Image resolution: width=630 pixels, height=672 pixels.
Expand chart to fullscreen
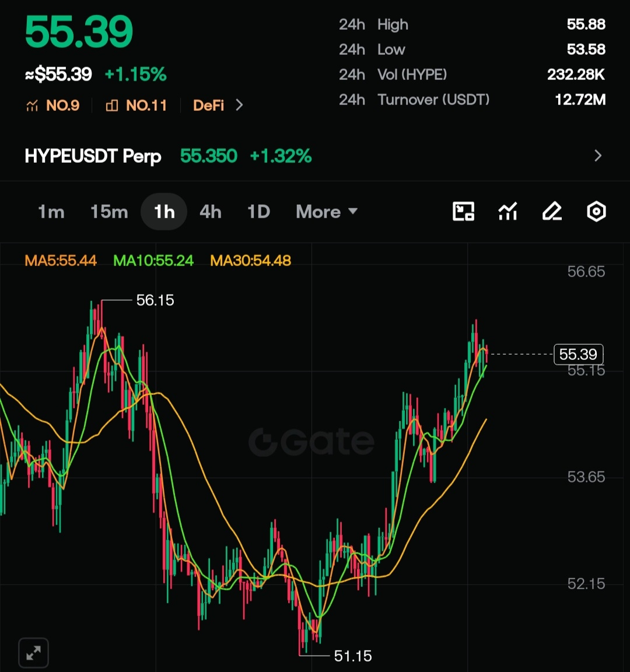click(33, 653)
